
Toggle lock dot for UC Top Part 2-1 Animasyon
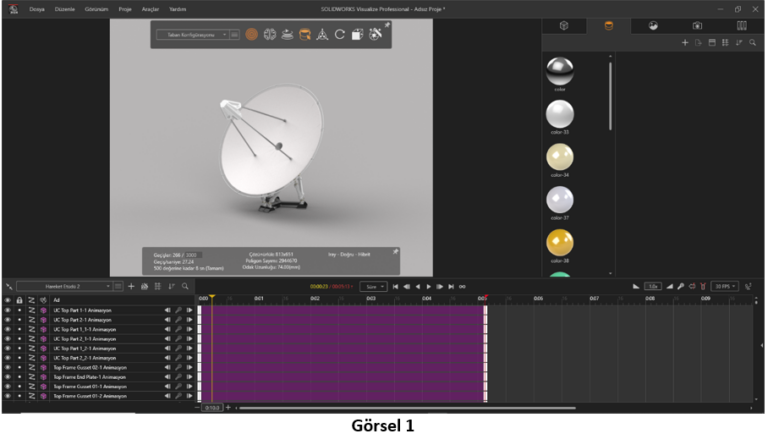[x=19, y=320]
